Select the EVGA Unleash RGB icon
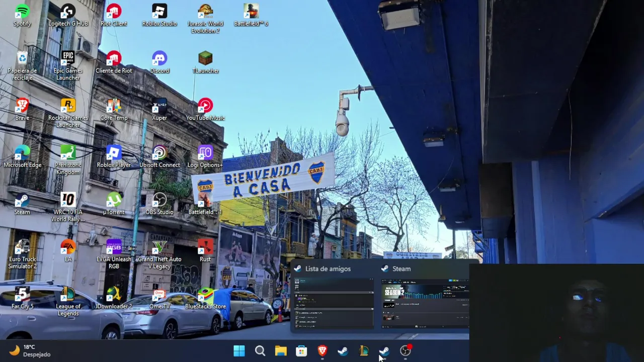Viewport: 644px width, 362px height. (x=114, y=255)
